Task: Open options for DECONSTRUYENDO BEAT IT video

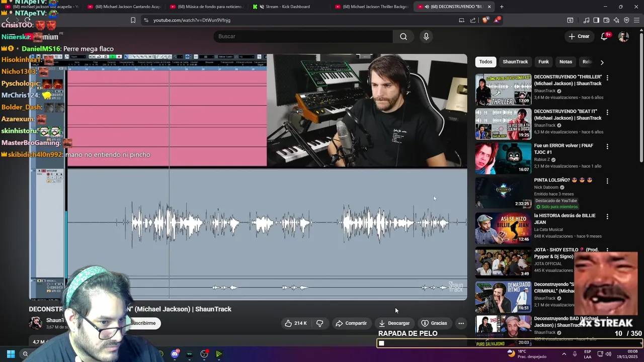Action: (x=607, y=112)
